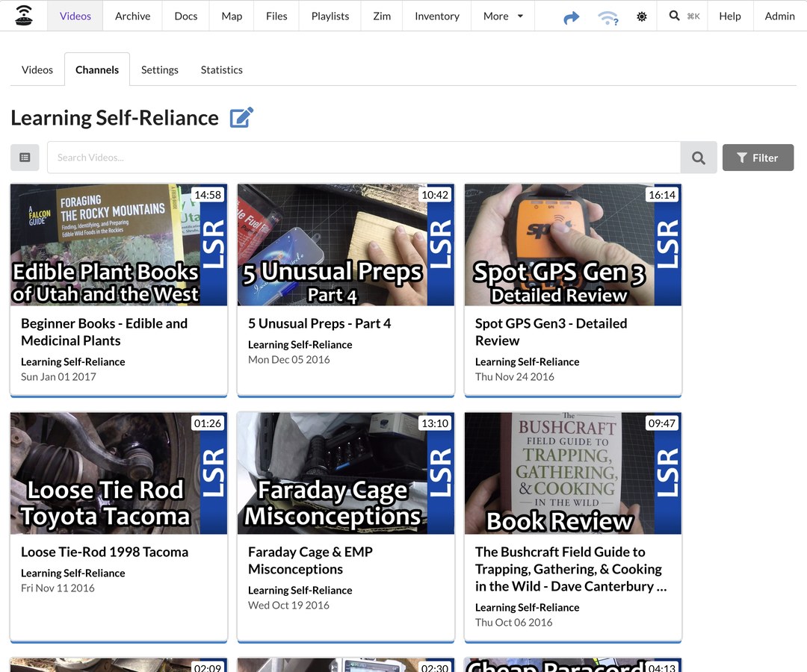807x672 pixels.
Task: Open Docs navigation item
Action: [x=186, y=16]
